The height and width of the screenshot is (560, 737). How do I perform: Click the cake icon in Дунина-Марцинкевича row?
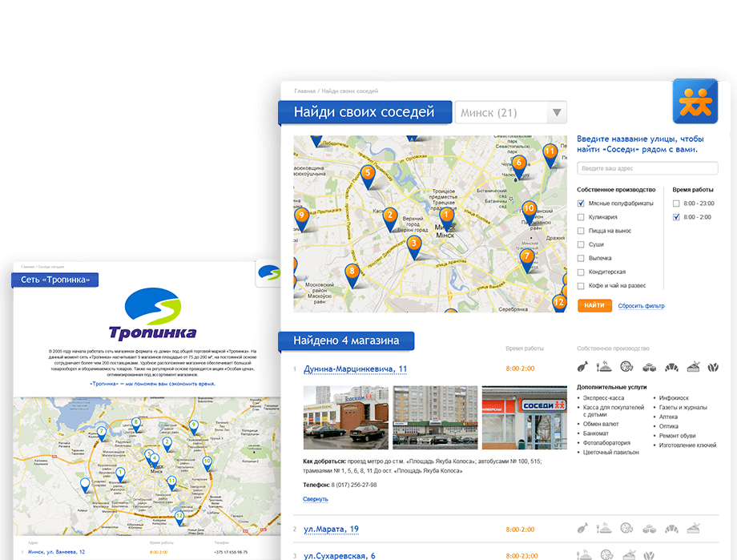point(693,367)
